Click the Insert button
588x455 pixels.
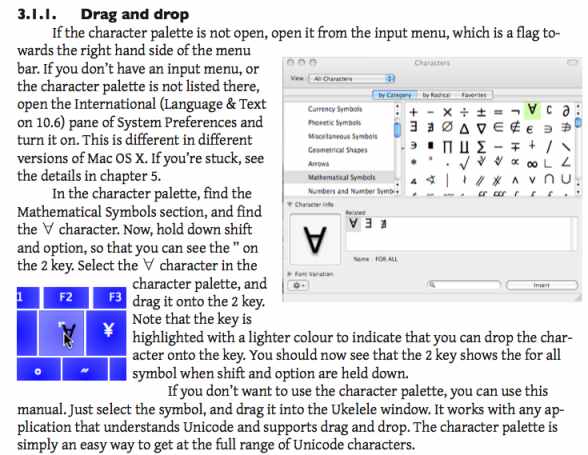542,285
